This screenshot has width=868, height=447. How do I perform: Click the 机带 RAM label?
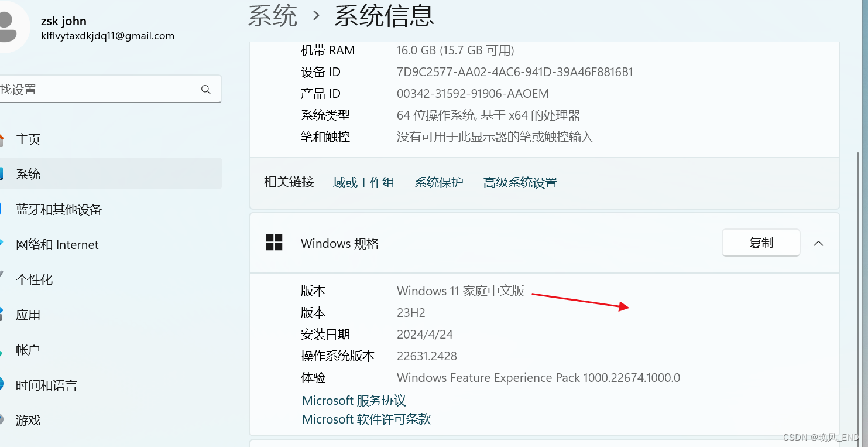tap(328, 50)
